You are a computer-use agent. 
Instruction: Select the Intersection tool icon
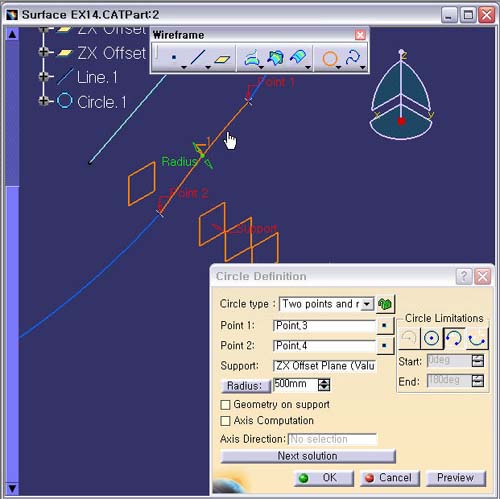click(x=275, y=58)
